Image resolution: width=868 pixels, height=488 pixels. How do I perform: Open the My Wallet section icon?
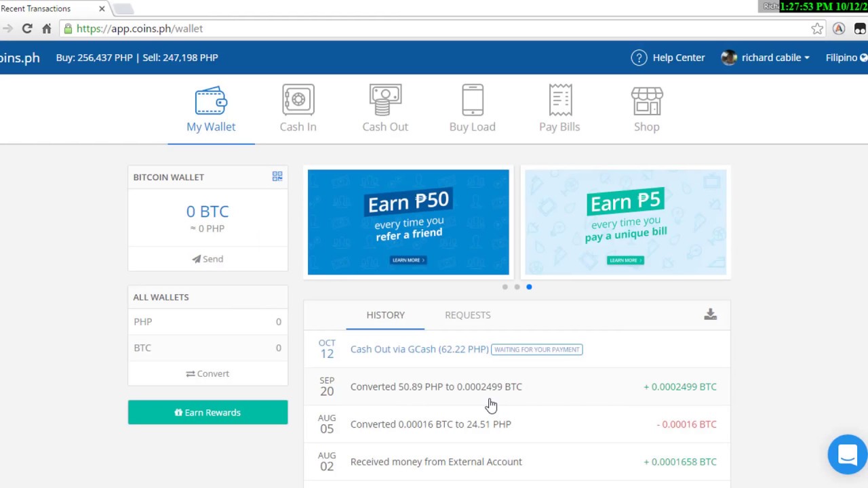(x=211, y=100)
